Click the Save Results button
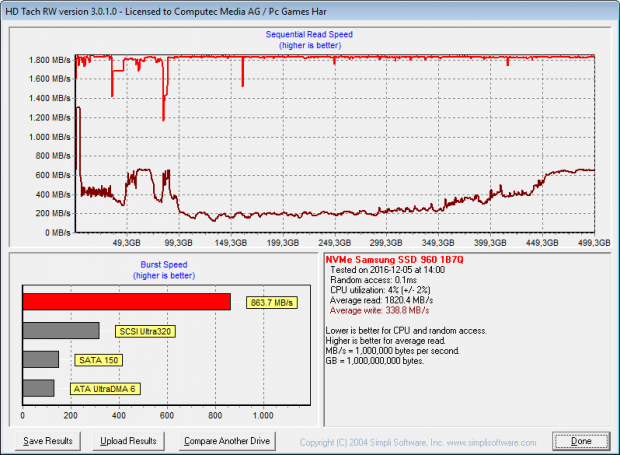The image size is (620, 455). click(47, 440)
